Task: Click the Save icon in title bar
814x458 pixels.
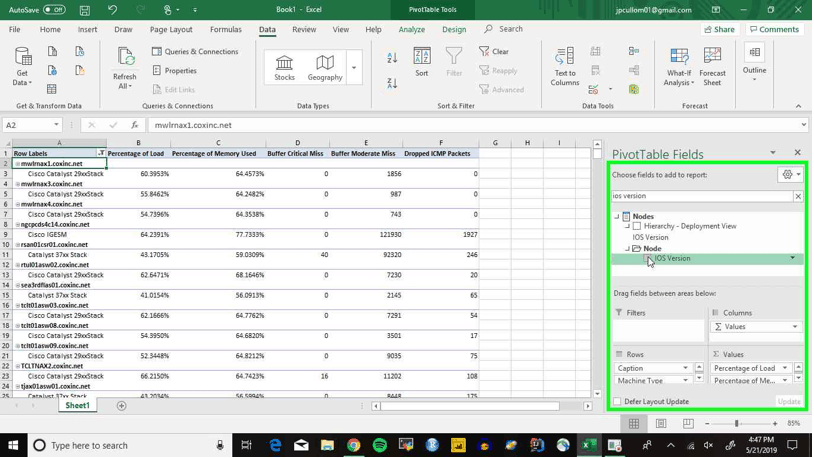Action: (85, 10)
